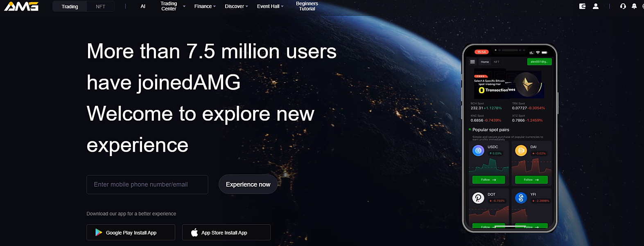Click App Store Install App button
This screenshot has width=644, height=246.
(226, 233)
